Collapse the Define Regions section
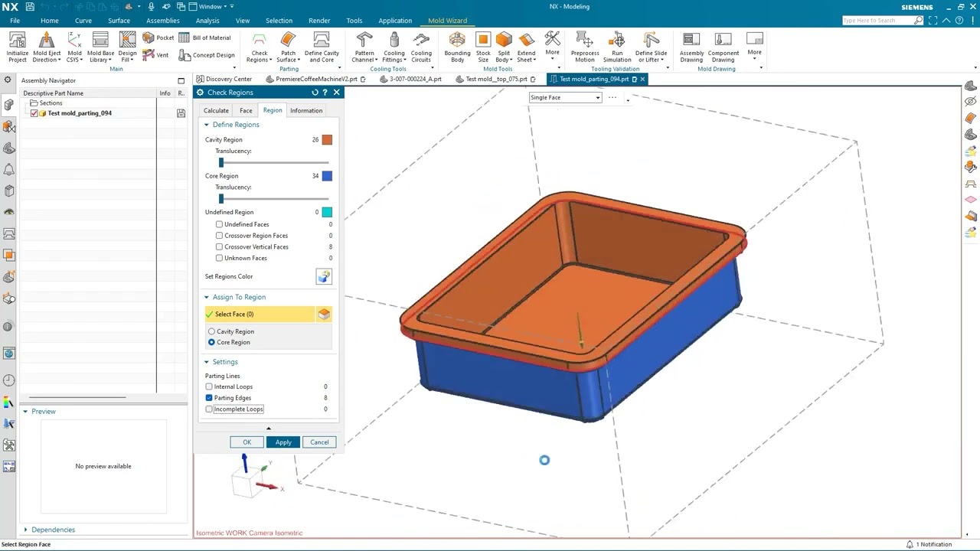This screenshot has width=980, height=551. point(206,125)
